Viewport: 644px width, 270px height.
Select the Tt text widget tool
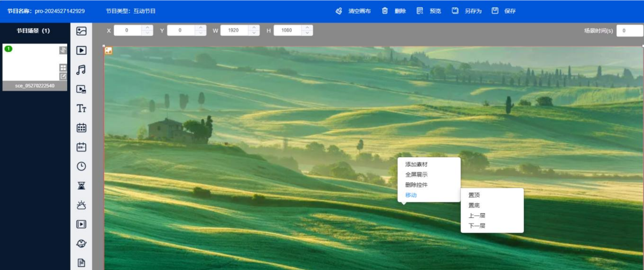click(x=81, y=108)
